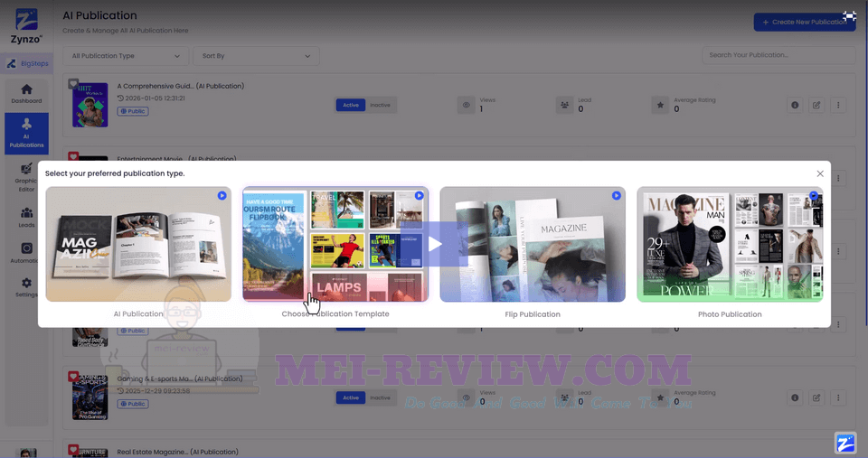Toggle favorite heart on Entertainment Movie
868x458 pixels.
(x=73, y=156)
